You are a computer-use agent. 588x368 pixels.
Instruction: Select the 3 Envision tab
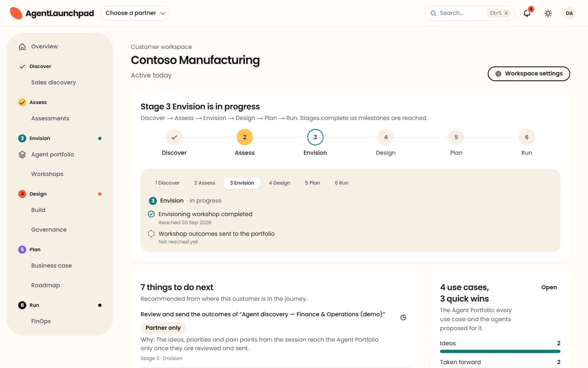pyautogui.click(x=242, y=183)
